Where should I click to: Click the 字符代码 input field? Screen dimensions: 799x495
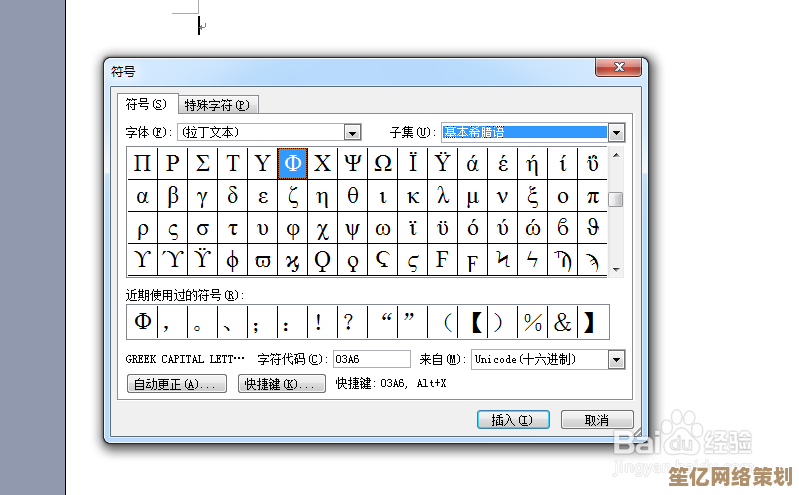[x=371, y=359]
